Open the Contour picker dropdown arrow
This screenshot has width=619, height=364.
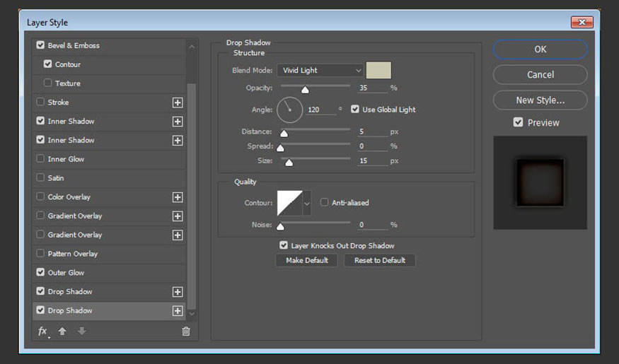[x=307, y=203]
